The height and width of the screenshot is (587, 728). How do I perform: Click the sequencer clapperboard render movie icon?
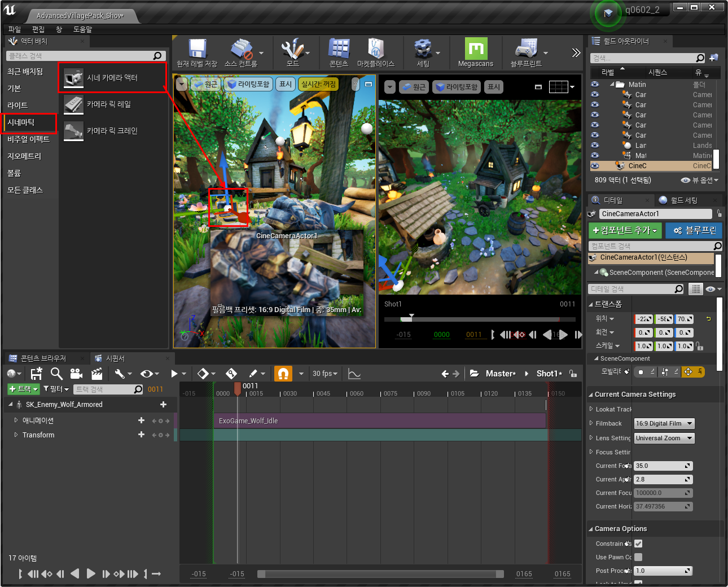click(x=97, y=373)
